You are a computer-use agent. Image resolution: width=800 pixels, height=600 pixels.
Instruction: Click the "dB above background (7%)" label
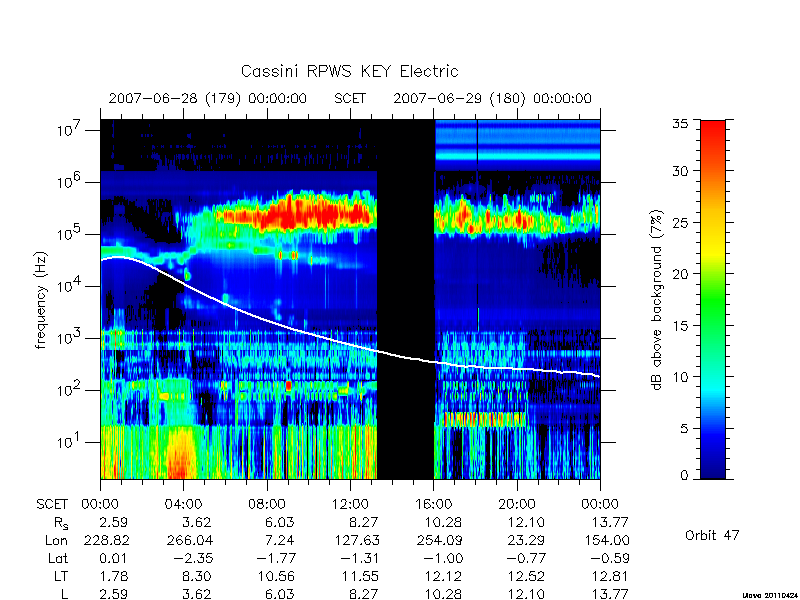[657, 300]
